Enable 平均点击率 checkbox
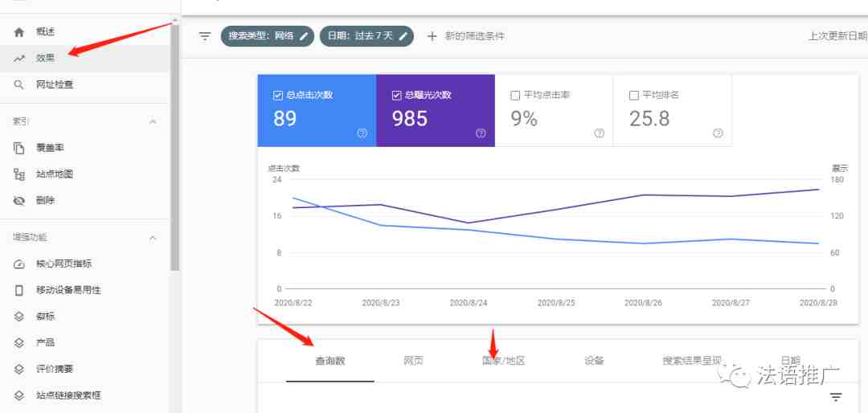868x413 pixels. pyautogui.click(x=515, y=96)
